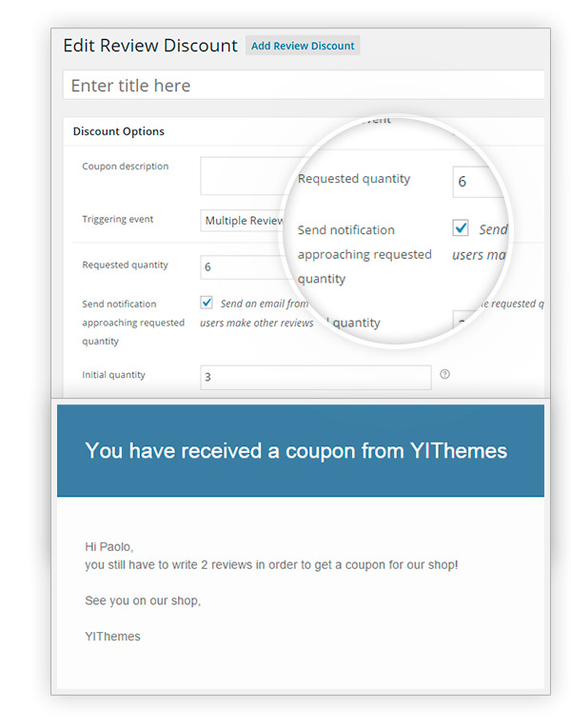Image resolution: width=571 pixels, height=728 pixels.
Task: Collapse the Discount Options panel header
Action: click(x=304, y=131)
